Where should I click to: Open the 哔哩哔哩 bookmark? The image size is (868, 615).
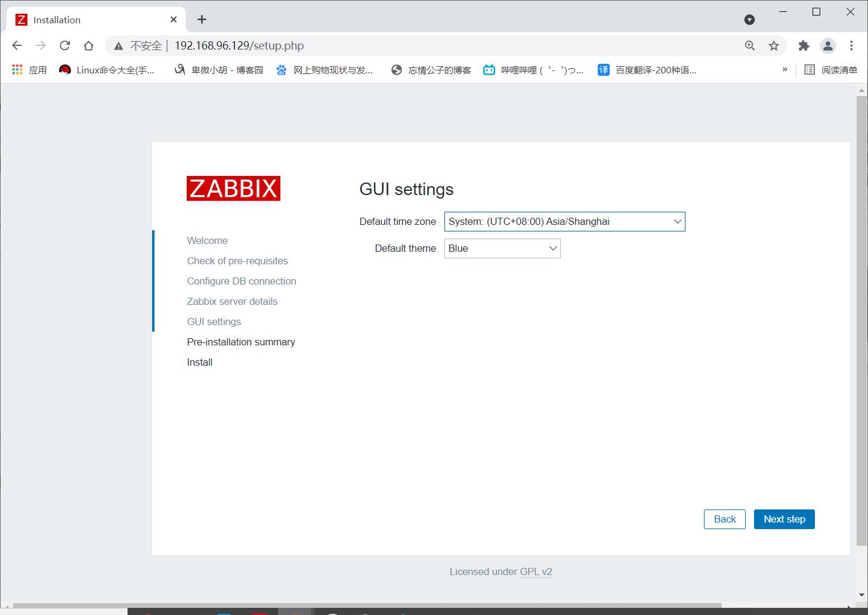(533, 70)
